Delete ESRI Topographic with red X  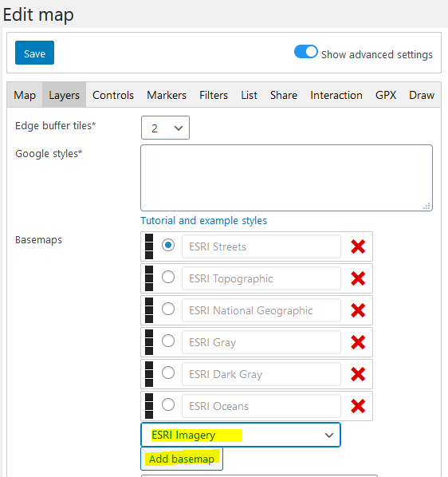pos(358,278)
